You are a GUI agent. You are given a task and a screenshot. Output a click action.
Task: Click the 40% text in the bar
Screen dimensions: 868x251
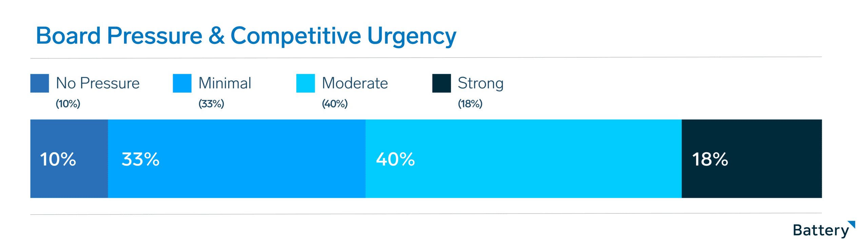pos(395,159)
